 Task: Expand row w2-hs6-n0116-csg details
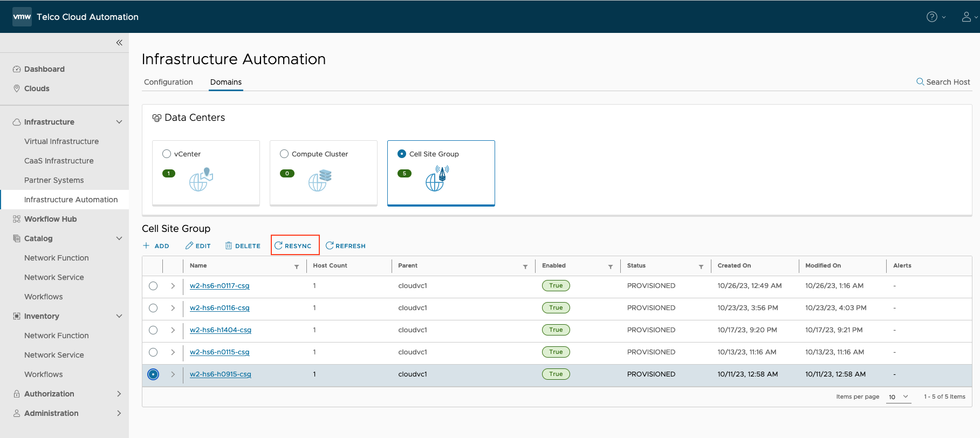173,308
